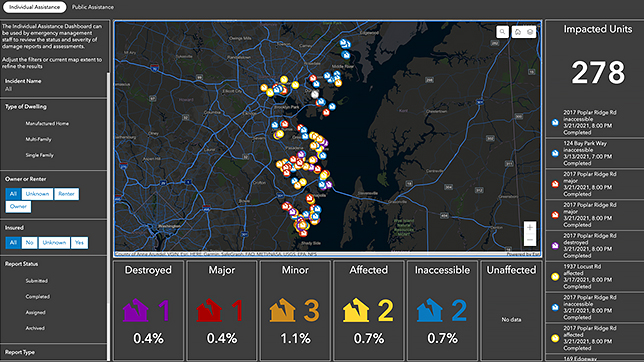
Task: Click the Report Status heading
Action: (x=21, y=264)
